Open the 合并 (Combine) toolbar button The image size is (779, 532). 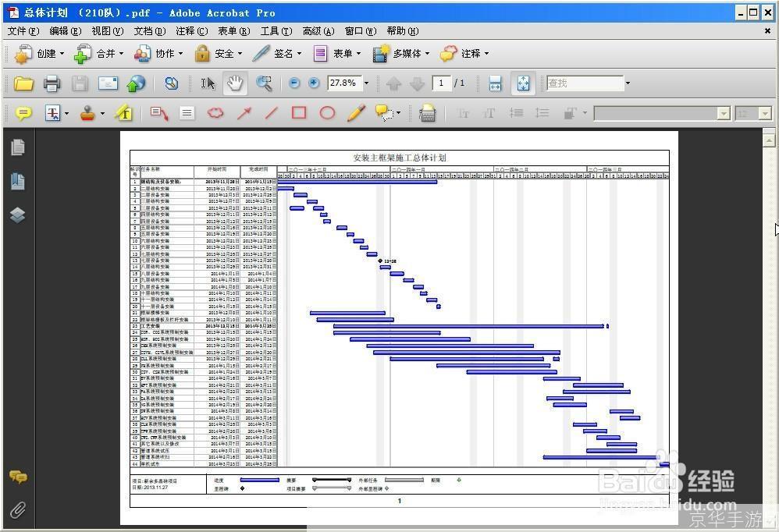click(x=98, y=53)
